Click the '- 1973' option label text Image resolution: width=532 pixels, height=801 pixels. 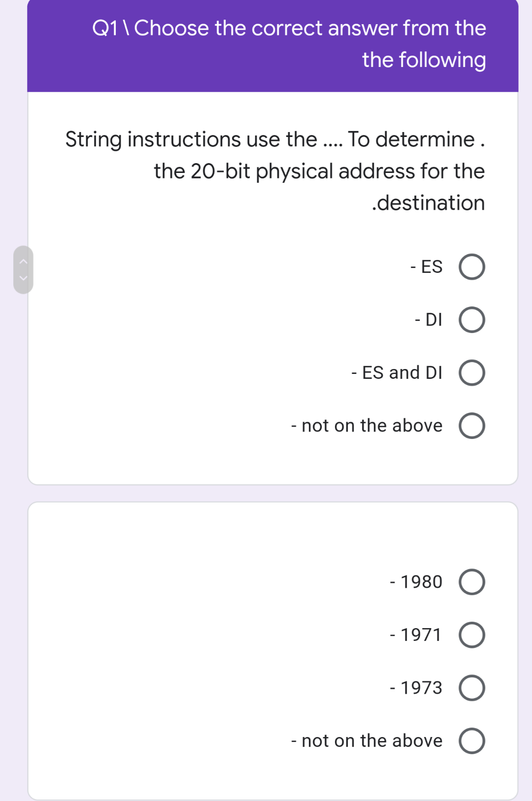click(x=416, y=688)
